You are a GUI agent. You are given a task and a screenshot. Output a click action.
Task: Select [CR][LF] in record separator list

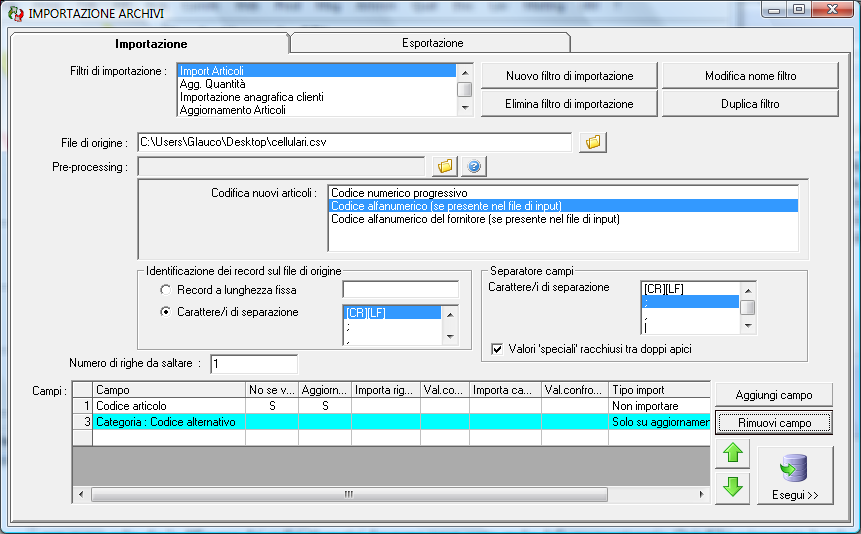pyautogui.click(x=393, y=313)
